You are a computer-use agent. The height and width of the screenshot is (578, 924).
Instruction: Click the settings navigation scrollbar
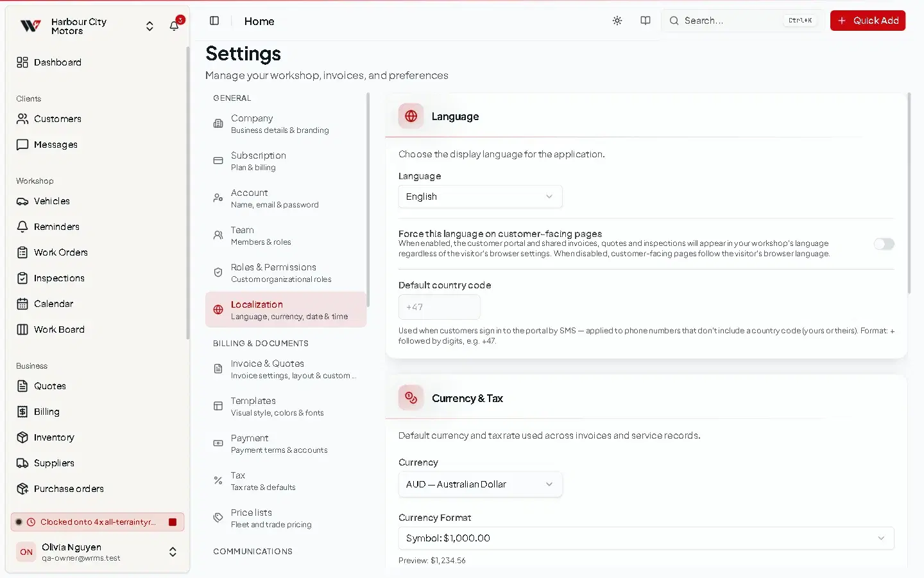pos(368,199)
